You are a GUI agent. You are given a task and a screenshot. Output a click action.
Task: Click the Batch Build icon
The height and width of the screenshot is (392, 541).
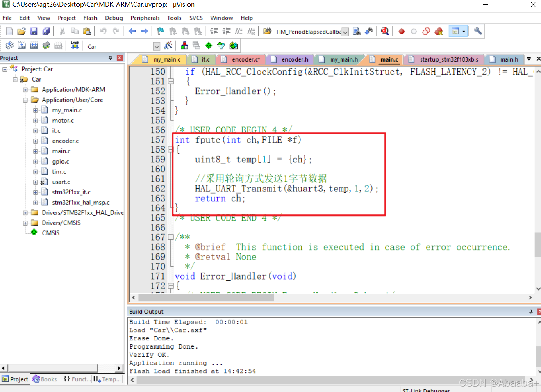point(46,46)
